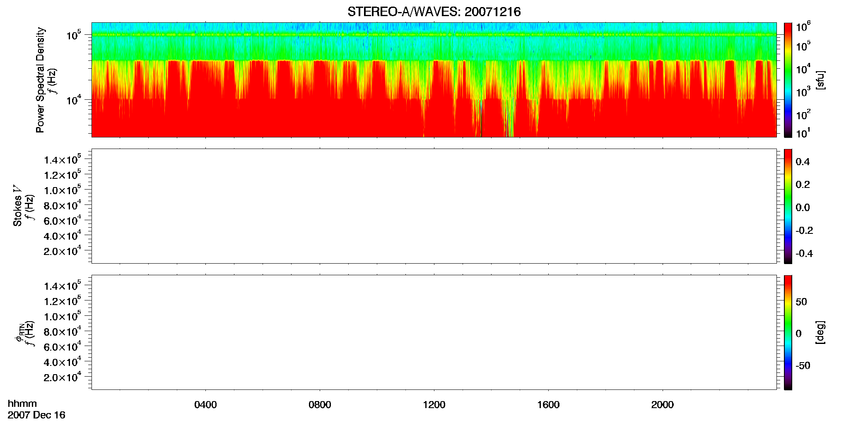This screenshot has height=447, width=868.
Task: Select the 10^2 label on the sfu colorbar
Action: pos(803,115)
